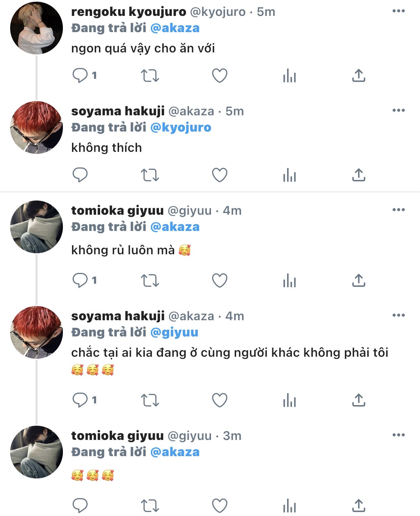The image size is (420, 516).
Task: Retweet the "không rủ luôn mà" tweet
Action: [150, 280]
